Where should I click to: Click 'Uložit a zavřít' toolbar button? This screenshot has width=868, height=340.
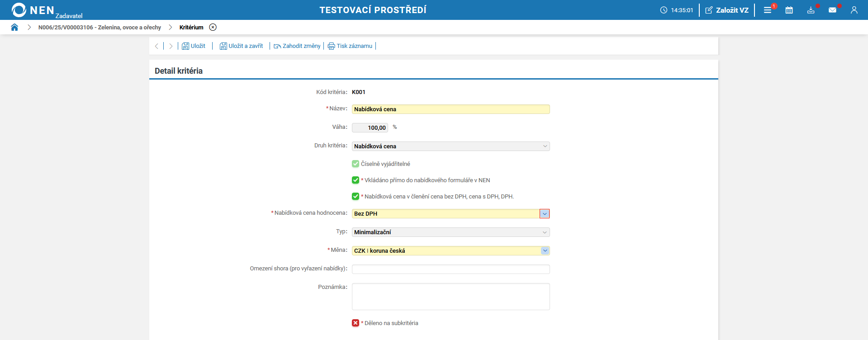click(241, 46)
